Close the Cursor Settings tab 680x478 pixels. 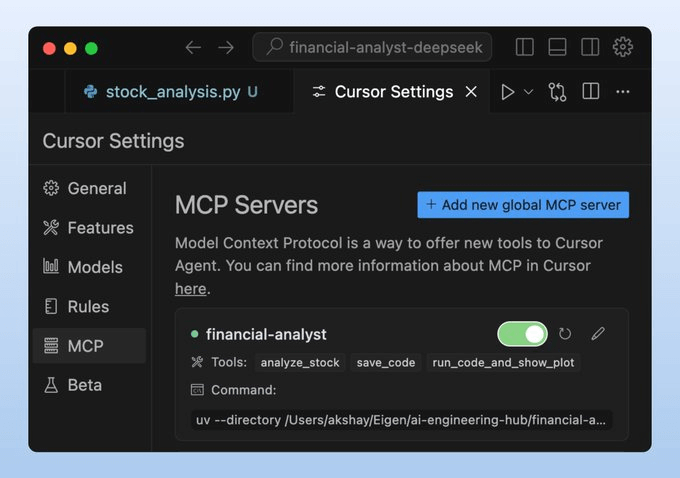point(471,92)
